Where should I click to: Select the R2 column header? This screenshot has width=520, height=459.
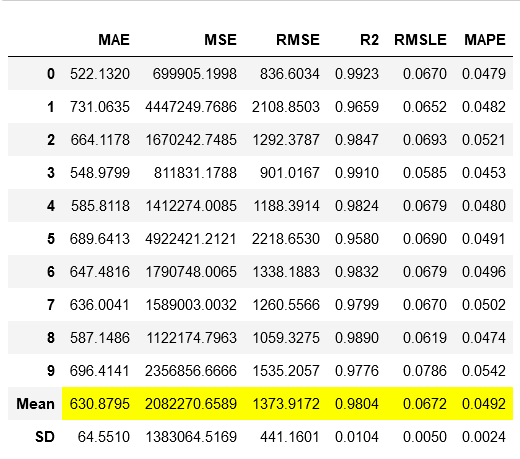pos(369,40)
